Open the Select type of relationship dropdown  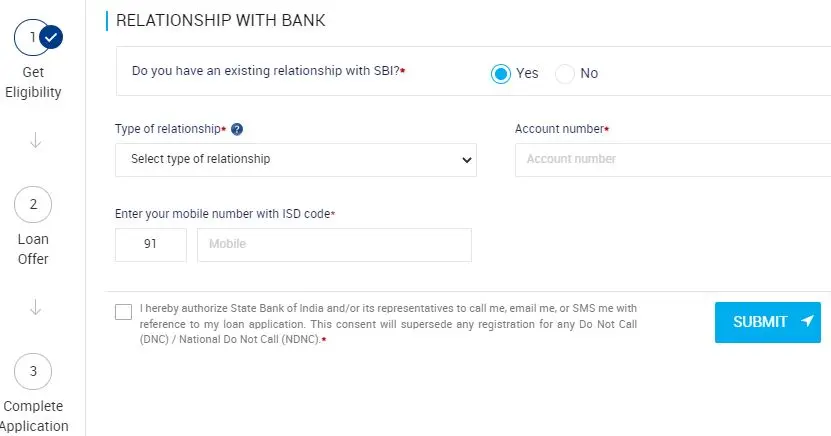[x=296, y=159]
